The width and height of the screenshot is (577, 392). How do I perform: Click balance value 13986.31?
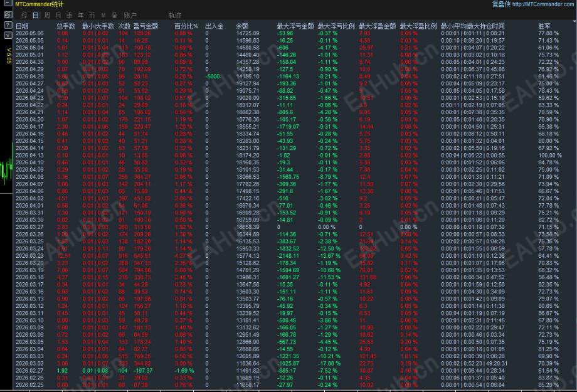[248, 277]
